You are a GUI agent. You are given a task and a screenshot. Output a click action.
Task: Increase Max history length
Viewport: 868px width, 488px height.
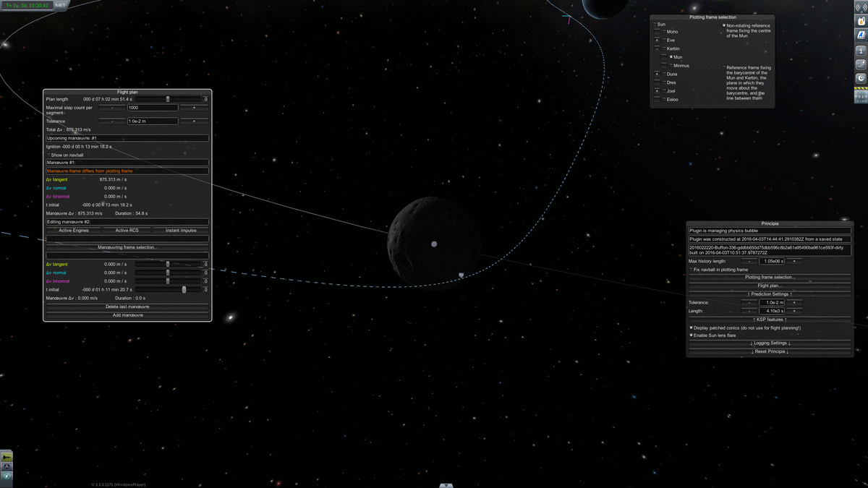pos(795,261)
